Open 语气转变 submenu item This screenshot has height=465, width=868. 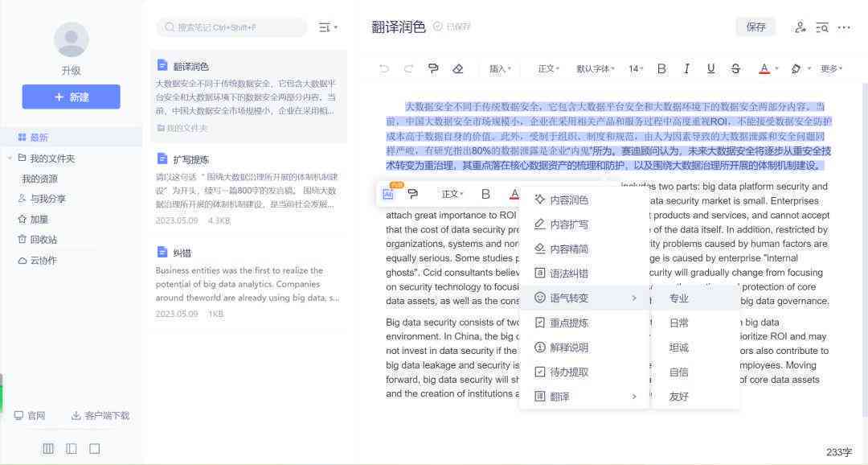584,298
